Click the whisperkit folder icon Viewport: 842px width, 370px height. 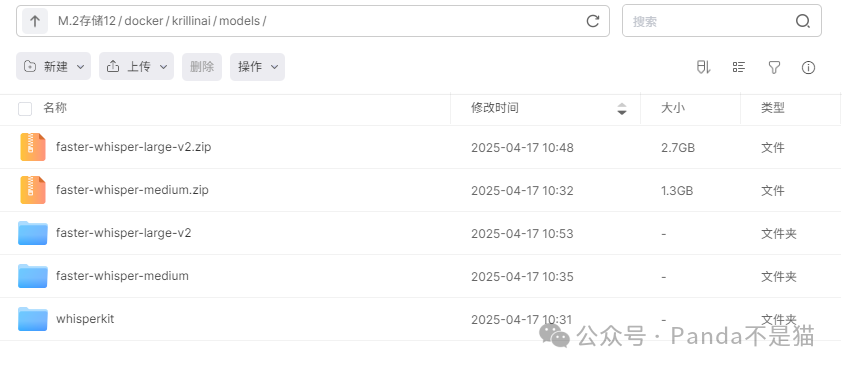pyautogui.click(x=33, y=319)
